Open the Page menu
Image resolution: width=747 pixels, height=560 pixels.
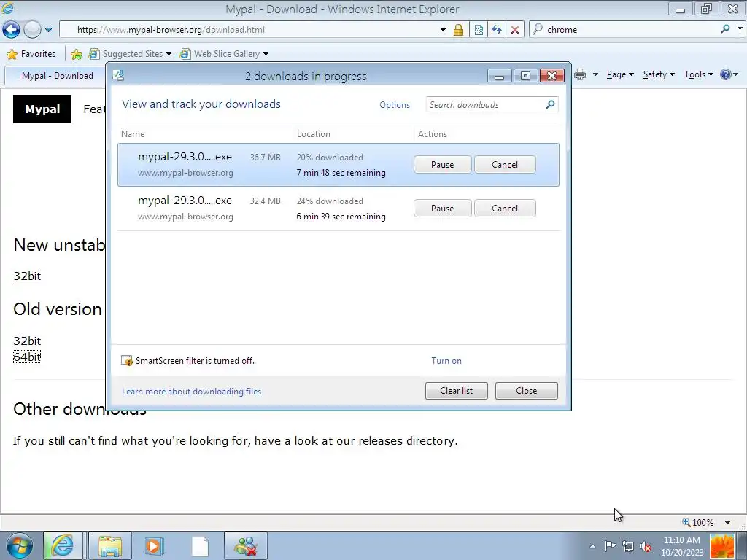tap(620, 74)
